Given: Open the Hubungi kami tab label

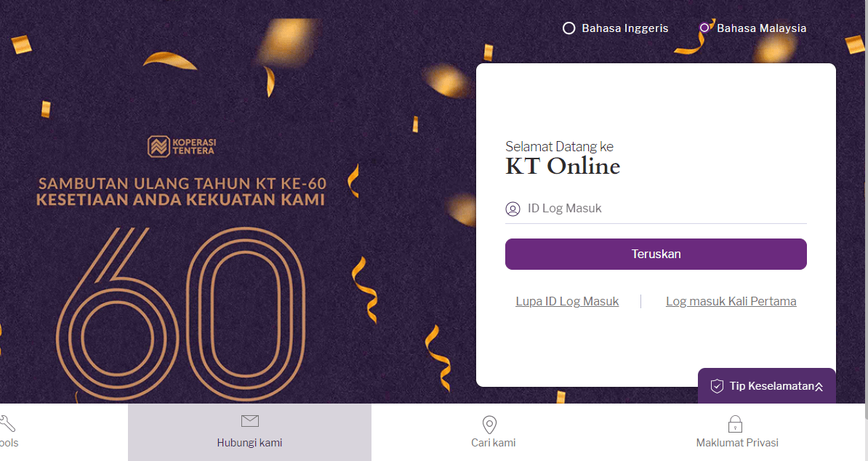Looking at the screenshot, I should click(249, 443).
